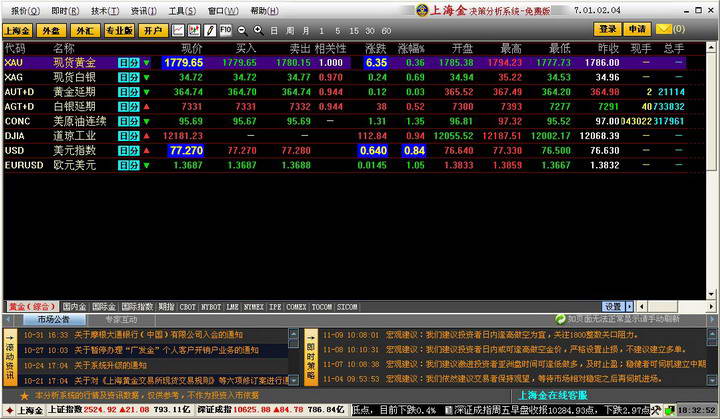Click the 外汇 yellow button
720x419 pixels.
click(x=85, y=31)
